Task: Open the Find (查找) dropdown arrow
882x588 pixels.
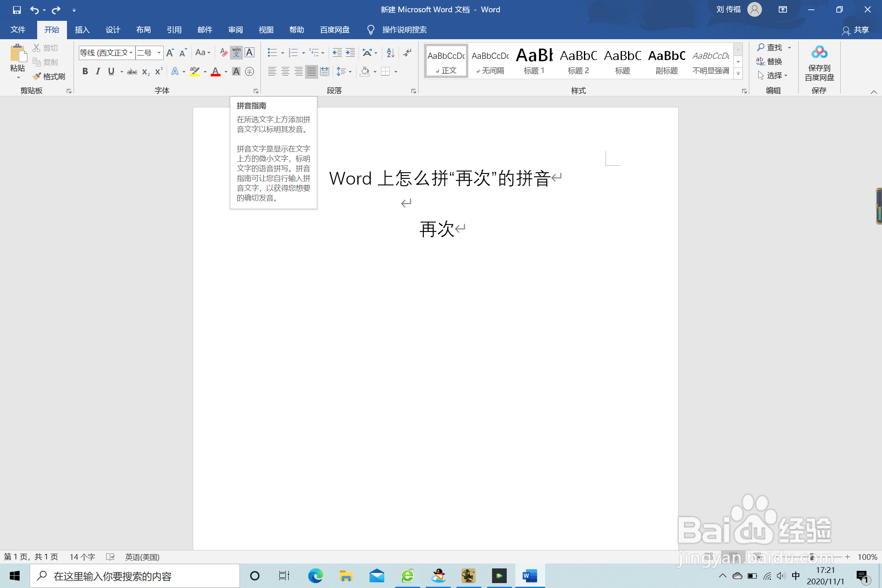Action: coord(789,48)
